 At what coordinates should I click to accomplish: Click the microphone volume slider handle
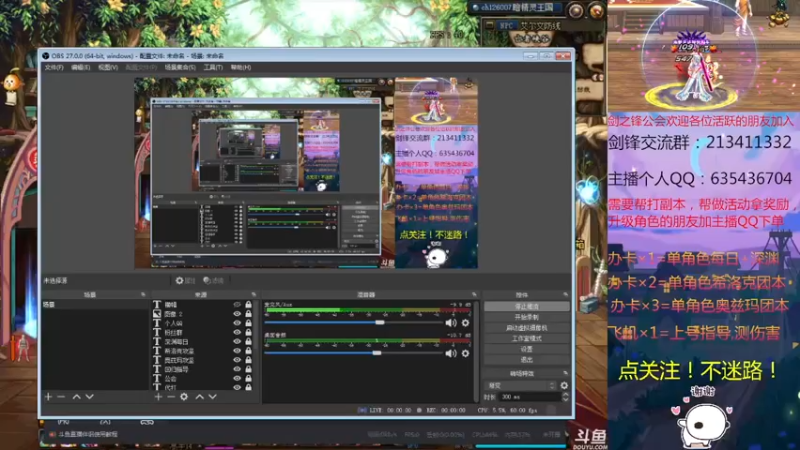point(380,322)
